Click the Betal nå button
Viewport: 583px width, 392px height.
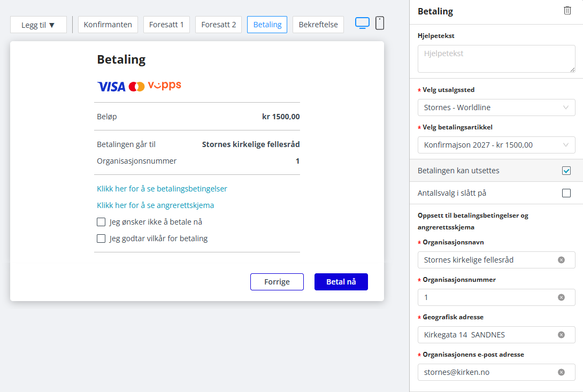click(341, 282)
